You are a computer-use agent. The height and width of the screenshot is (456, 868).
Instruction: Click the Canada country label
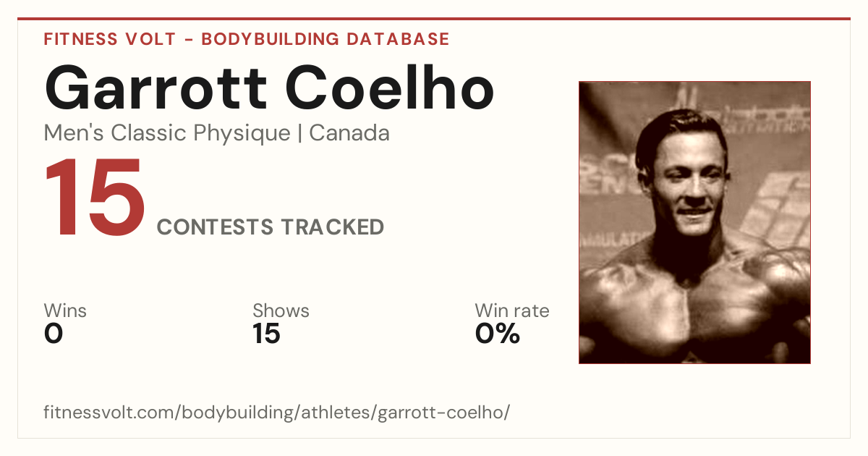point(349,133)
